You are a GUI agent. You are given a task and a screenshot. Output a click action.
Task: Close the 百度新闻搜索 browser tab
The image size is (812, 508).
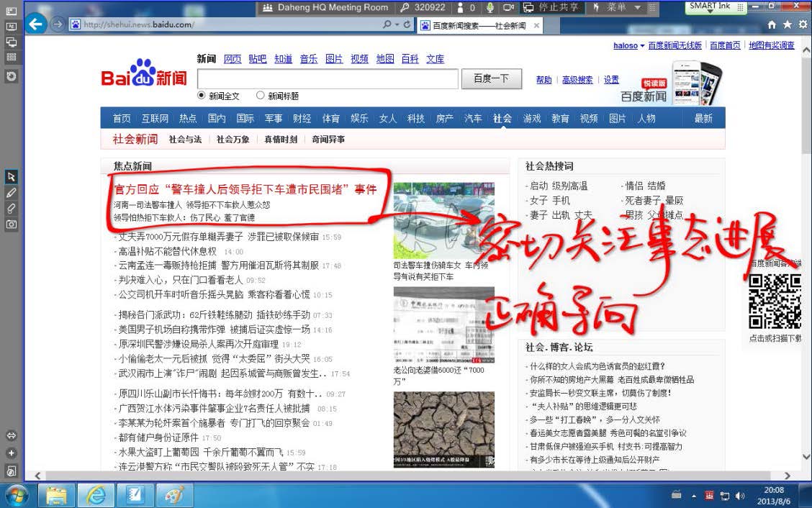536,25
